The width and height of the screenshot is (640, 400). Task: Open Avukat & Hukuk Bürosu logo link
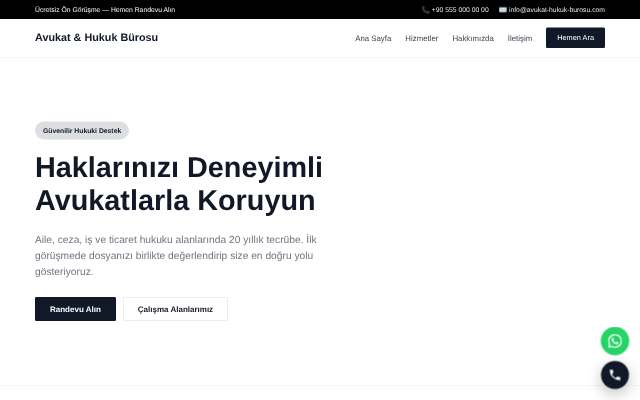pyautogui.click(x=96, y=37)
